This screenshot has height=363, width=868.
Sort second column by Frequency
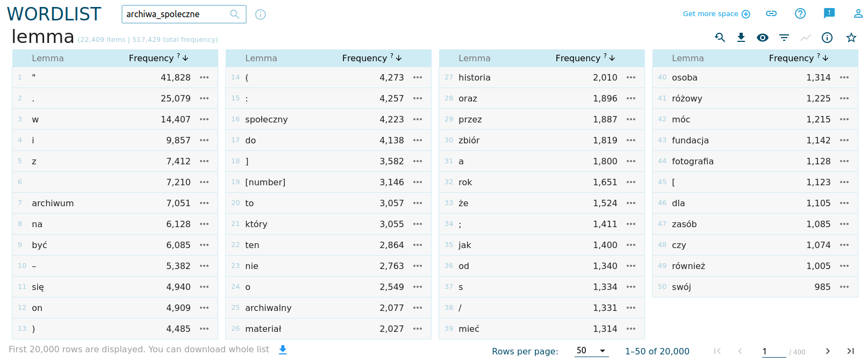(371, 58)
